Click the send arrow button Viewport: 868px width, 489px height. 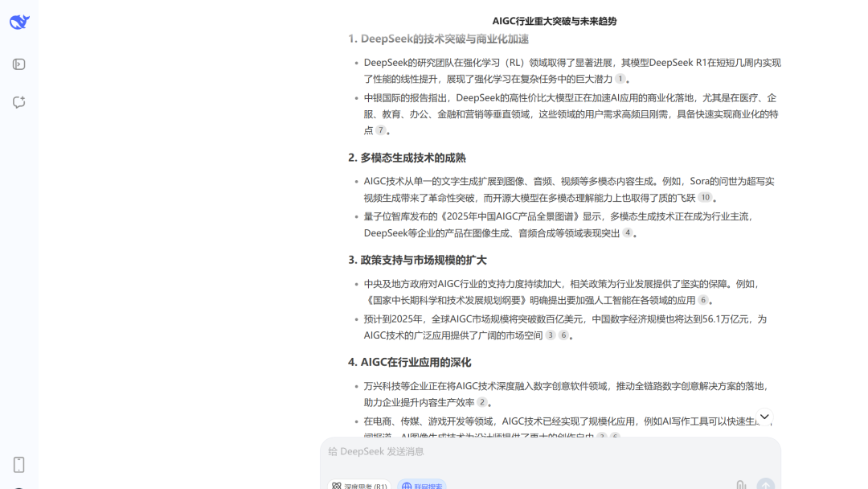point(766,483)
